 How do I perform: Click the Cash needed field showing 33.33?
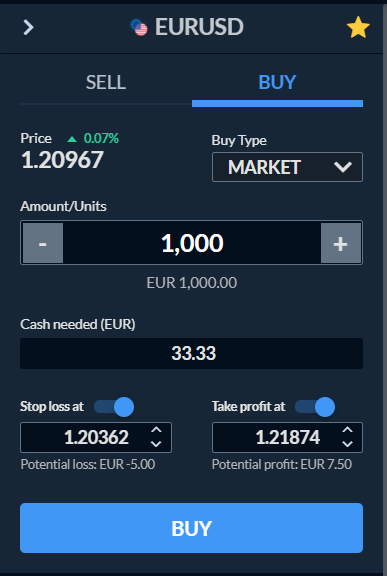pos(191,353)
